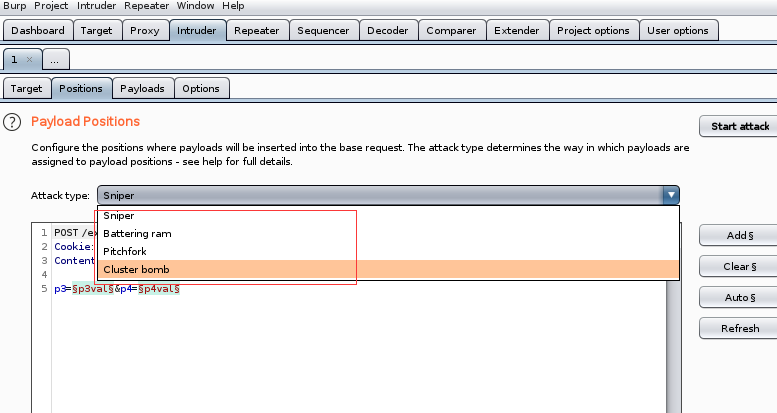Click the Cookie header line
Screen dimensions: 777x413
click(x=74, y=246)
